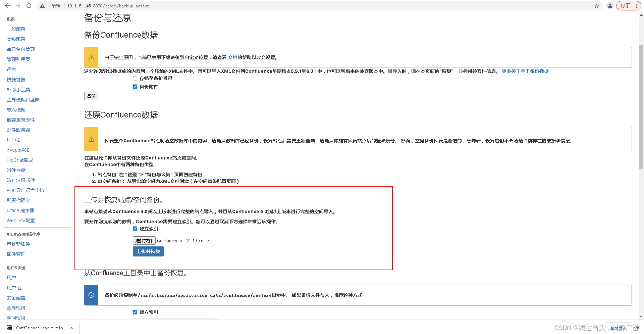Screen dimensions: 644x334
Task: Select 插件管理 sidebar link
Action: [x=16, y=254]
